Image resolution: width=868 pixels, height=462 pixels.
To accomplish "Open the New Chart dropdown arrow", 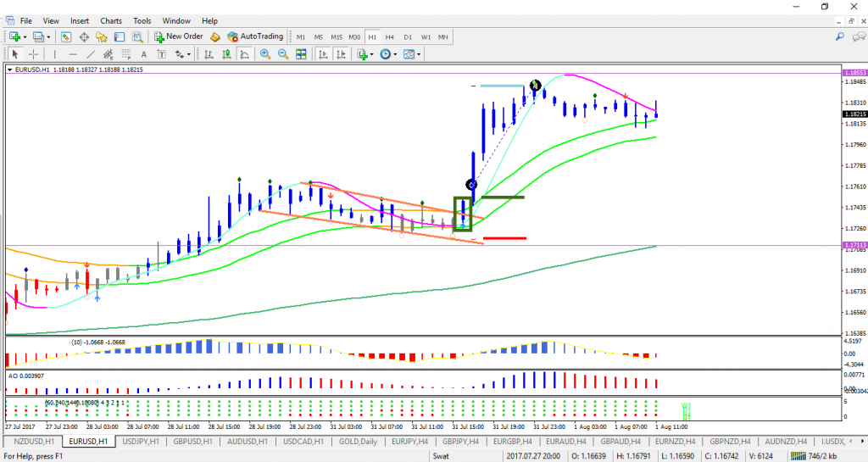I will tap(25, 37).
